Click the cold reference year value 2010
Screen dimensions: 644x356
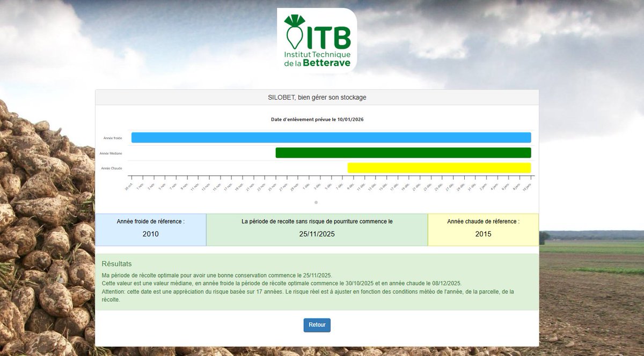click(151, 234)
